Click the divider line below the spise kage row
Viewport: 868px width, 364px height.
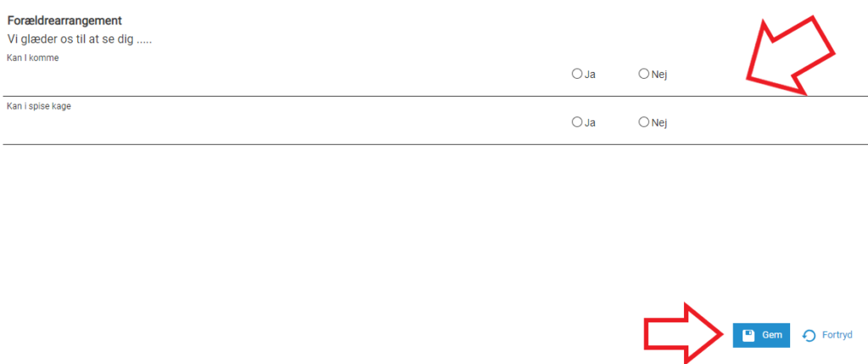click(434, 144)
